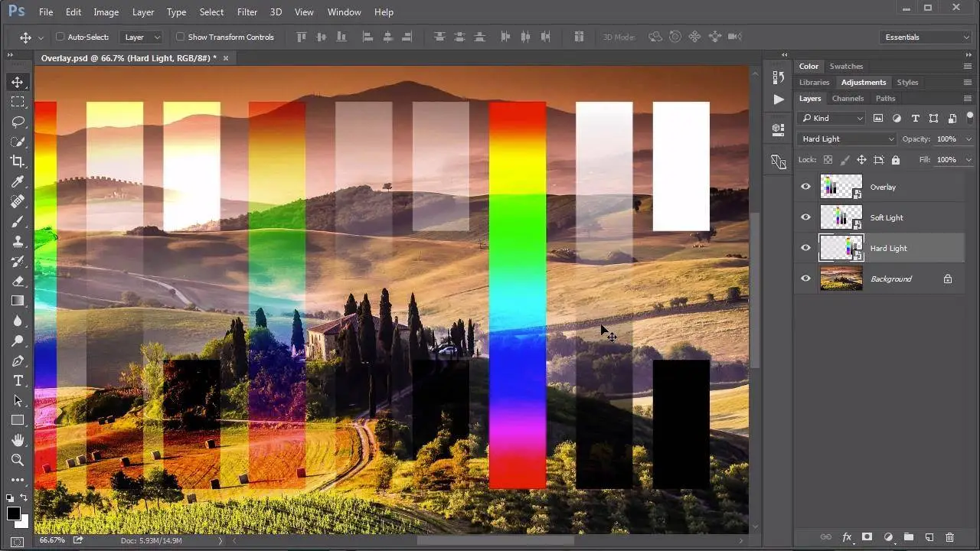Hide the Overlay layer
The height and width of the screenshot is (551, 980).
(x=805, y=187)
